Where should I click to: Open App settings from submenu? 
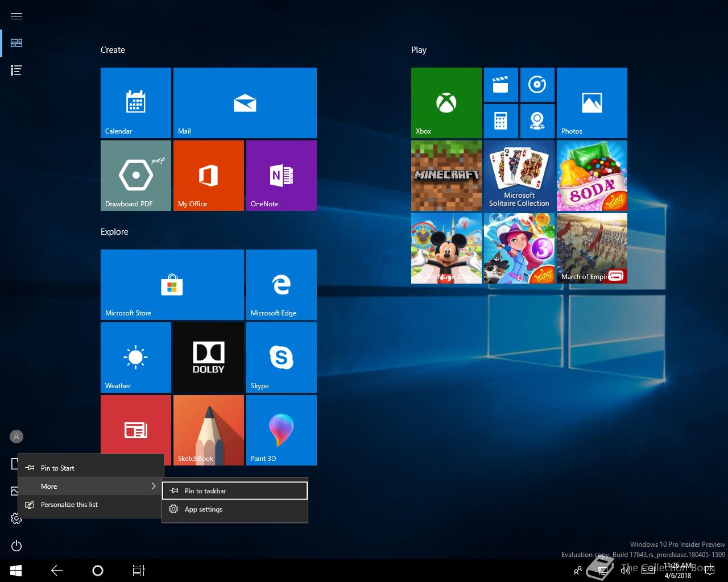[235, 509]
